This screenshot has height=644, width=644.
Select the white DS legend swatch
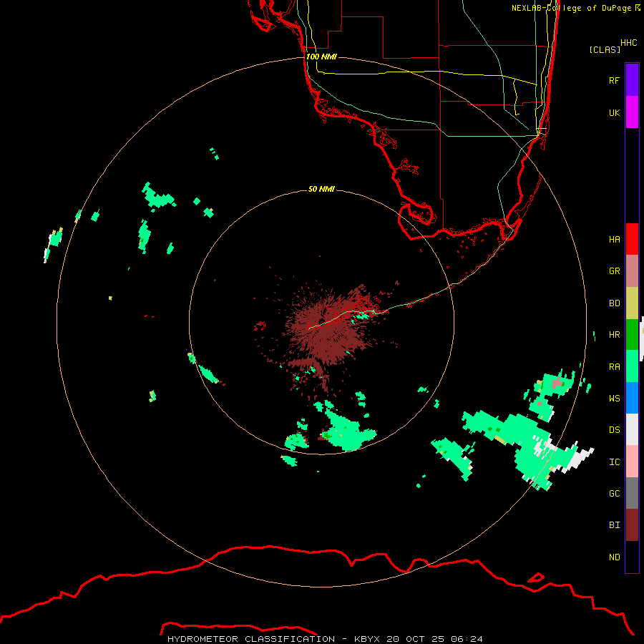click(632, 429)
